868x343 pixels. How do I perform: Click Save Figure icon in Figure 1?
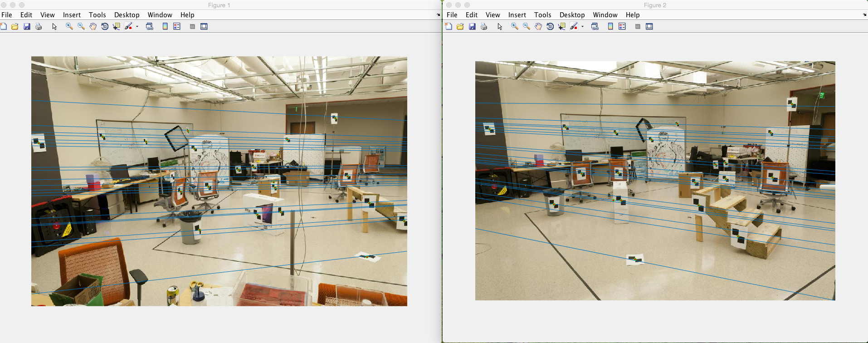(27, 26)
